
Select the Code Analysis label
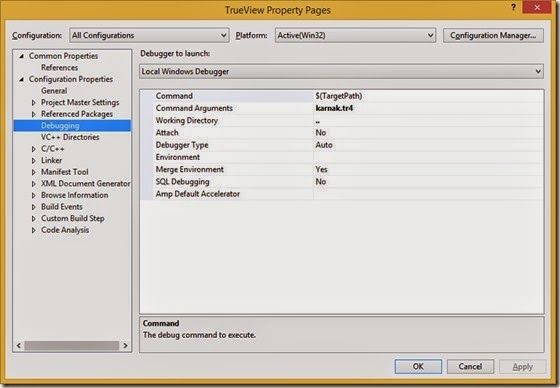[65, 230]
